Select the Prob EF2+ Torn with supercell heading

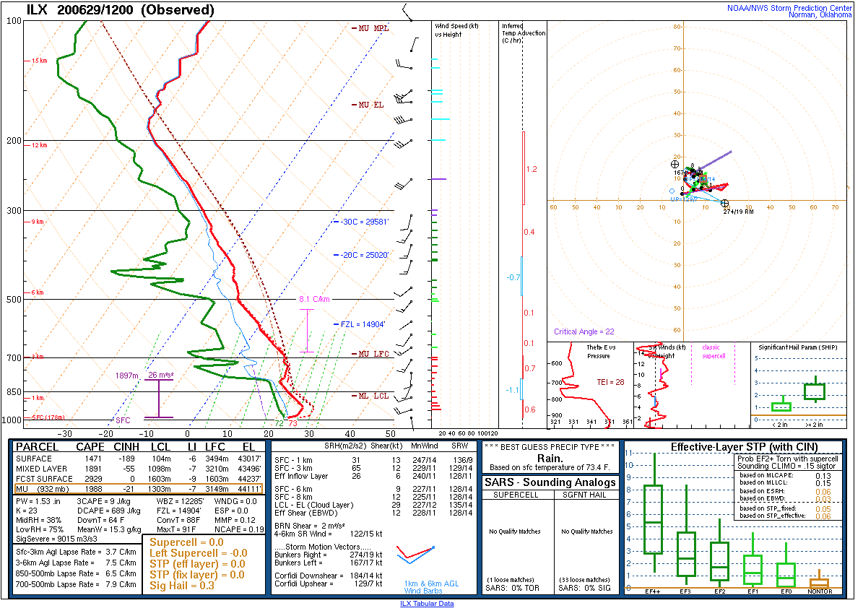pyautogui.click(x=788, y=459)
